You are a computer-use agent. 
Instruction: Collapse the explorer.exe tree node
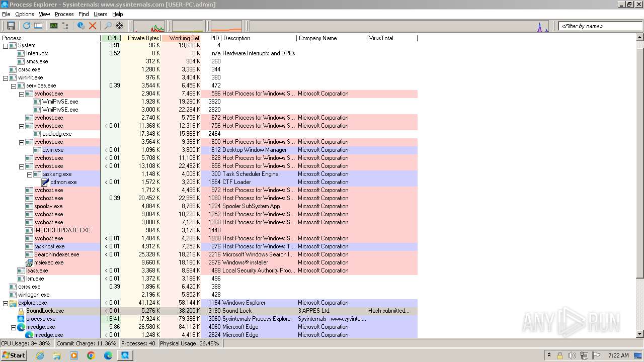coord(6,303)
